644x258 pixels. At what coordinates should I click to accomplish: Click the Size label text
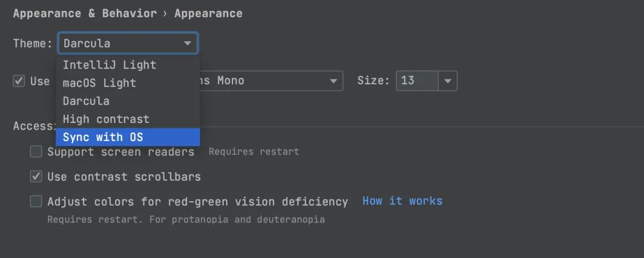pos(374,81)
